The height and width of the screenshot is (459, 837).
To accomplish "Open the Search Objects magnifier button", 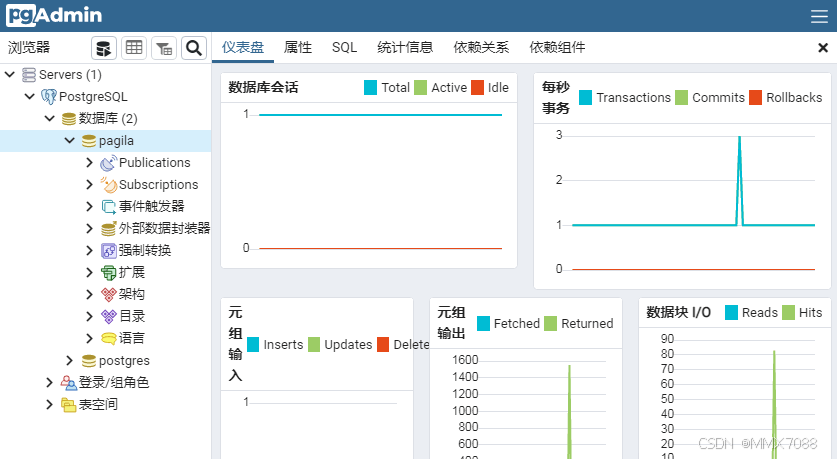I will click(194, 49).
